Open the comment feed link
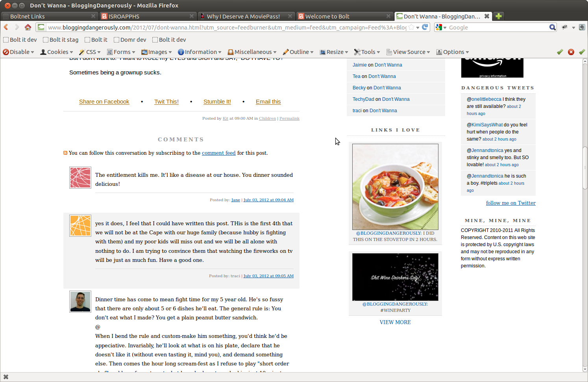 pos(218,153)
